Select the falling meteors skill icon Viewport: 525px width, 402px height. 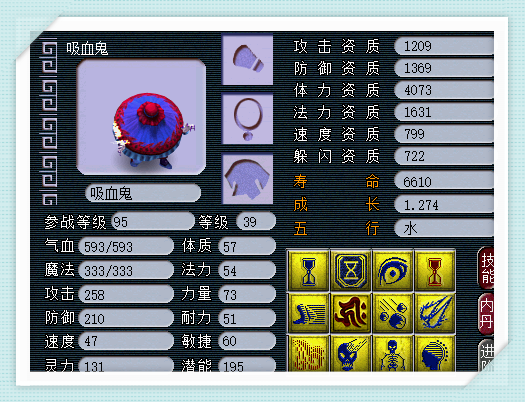(393, 313)
